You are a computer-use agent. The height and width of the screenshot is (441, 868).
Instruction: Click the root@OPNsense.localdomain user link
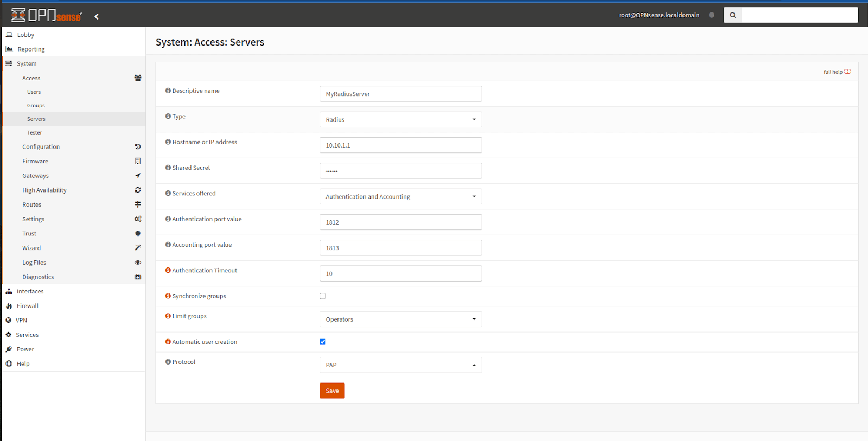tap(659, 15)
